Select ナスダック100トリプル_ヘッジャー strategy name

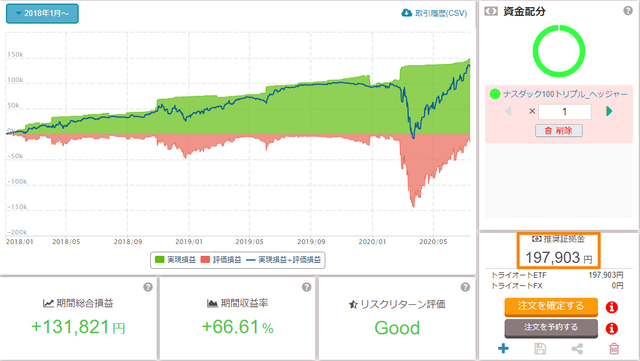coord(565,94)
